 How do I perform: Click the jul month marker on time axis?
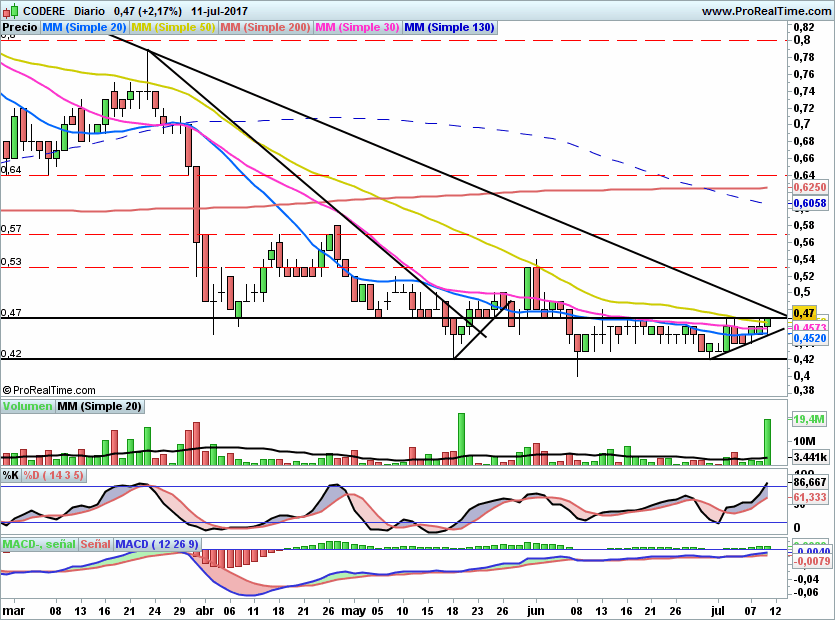718,611
